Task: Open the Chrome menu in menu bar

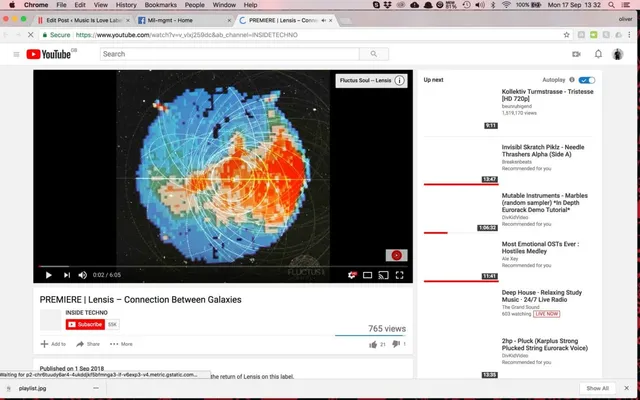Action: click(x=36, y=5)
